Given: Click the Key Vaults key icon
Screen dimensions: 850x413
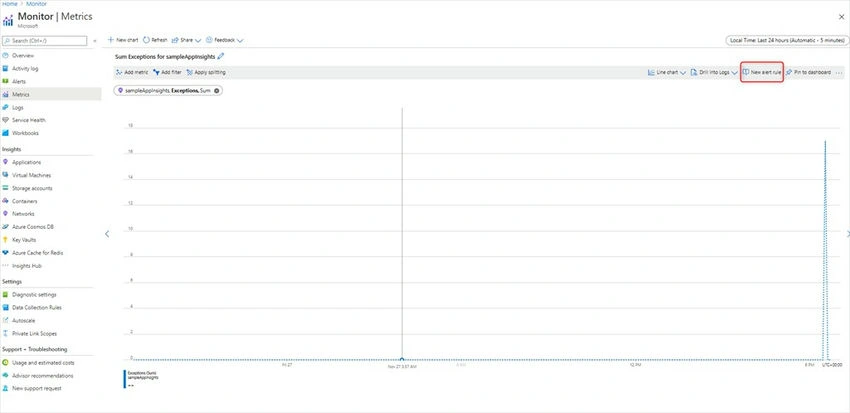Looking at the screenshot, I should (6, 240).
